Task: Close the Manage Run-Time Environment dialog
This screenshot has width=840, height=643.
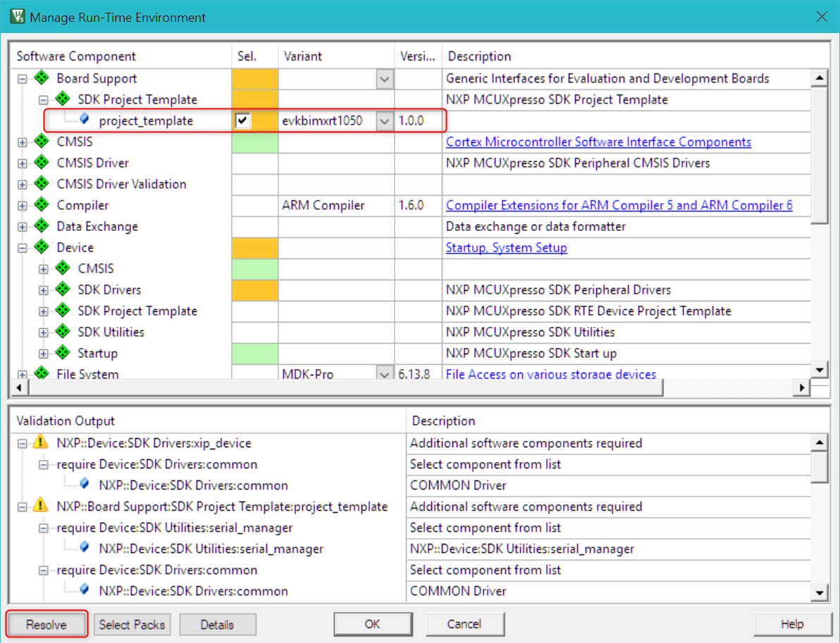Action: point(821,17)
